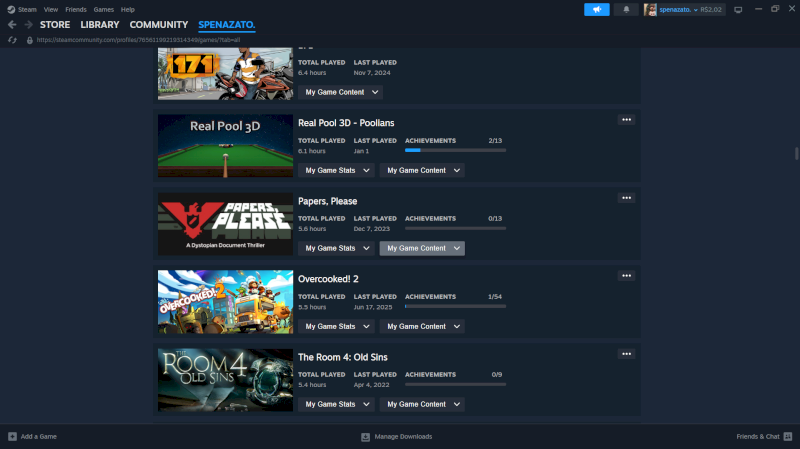Click the Steam logo icon in menu bar
Screen dimensions: 800x449
11,9
